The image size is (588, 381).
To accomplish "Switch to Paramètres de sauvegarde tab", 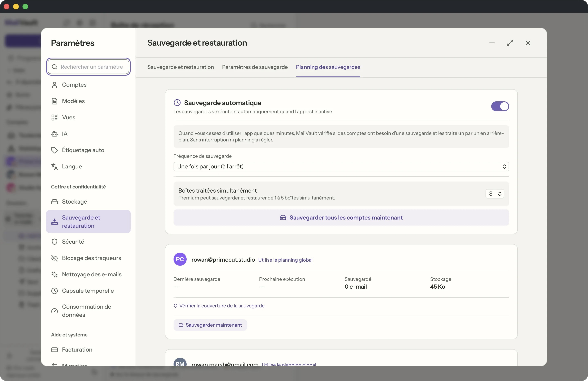I will coord(255,67).
